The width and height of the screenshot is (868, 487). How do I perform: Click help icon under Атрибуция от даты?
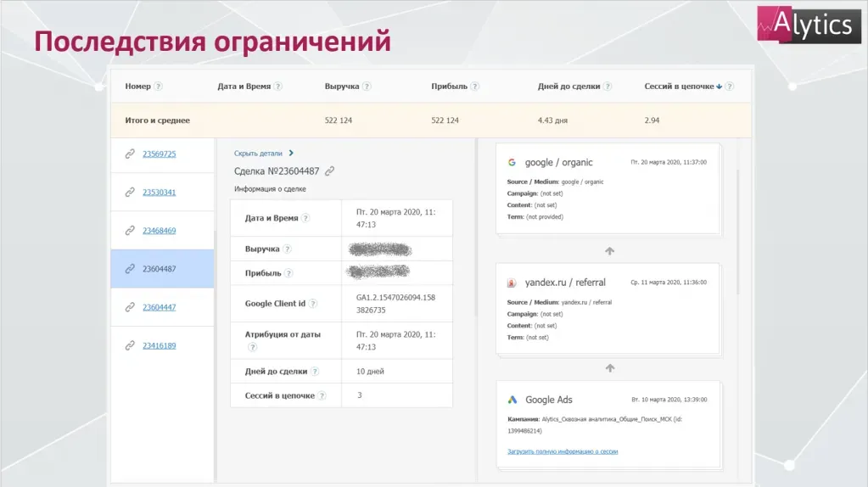coord(253,347)
